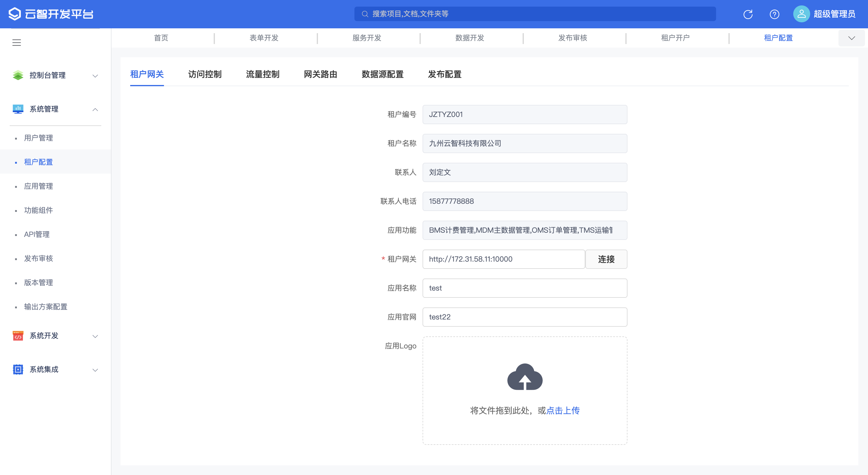Switch to 访问控制 sub-tab

(x=205, y=74)
